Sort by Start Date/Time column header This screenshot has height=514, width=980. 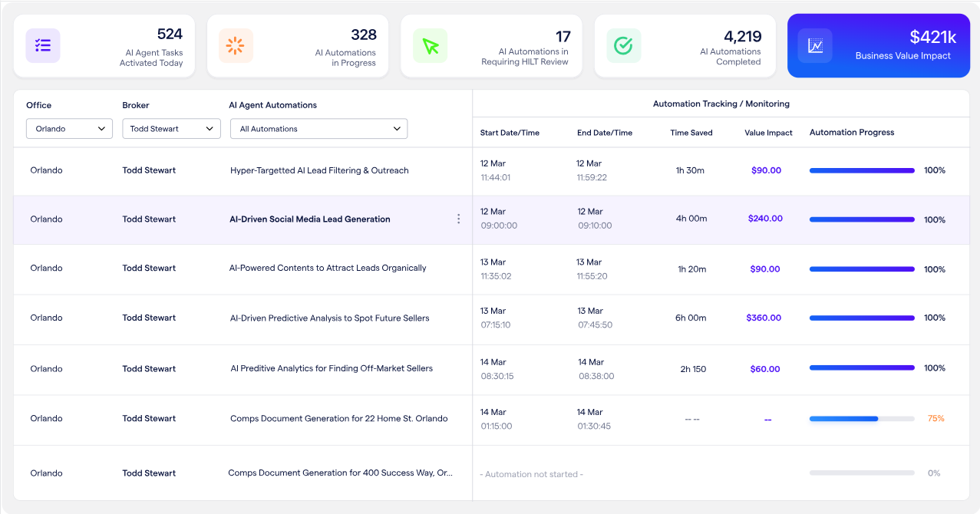point(510,133)
